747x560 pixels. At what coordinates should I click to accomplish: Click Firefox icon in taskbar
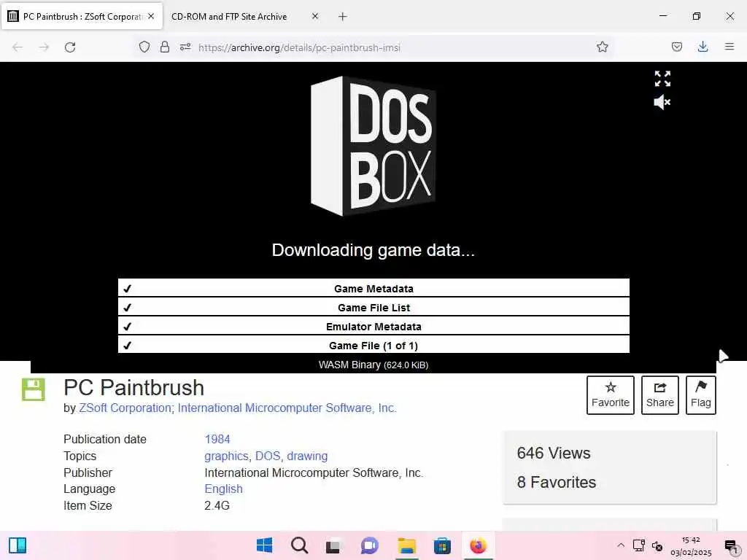[478, 545]
